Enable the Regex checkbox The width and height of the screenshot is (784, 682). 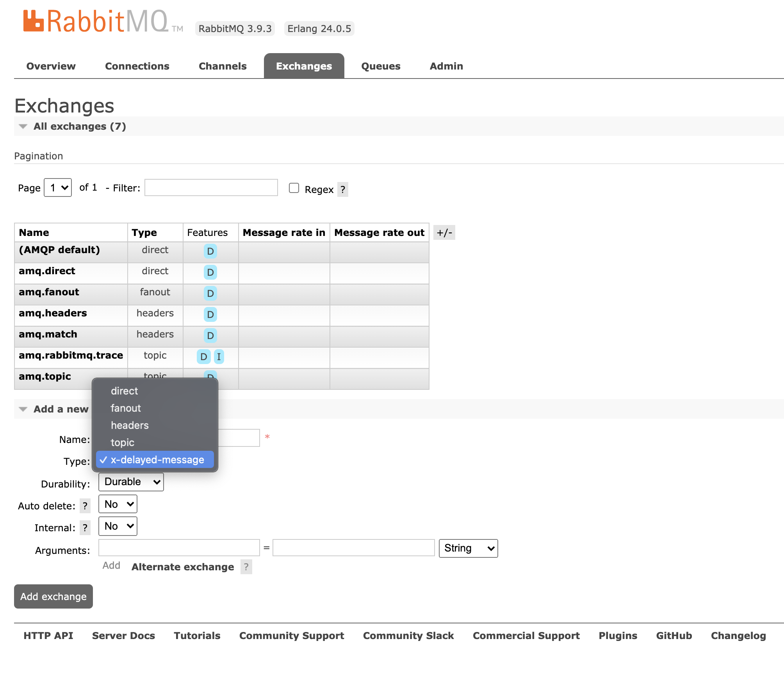pyautogui.click(x=294, y=188)
